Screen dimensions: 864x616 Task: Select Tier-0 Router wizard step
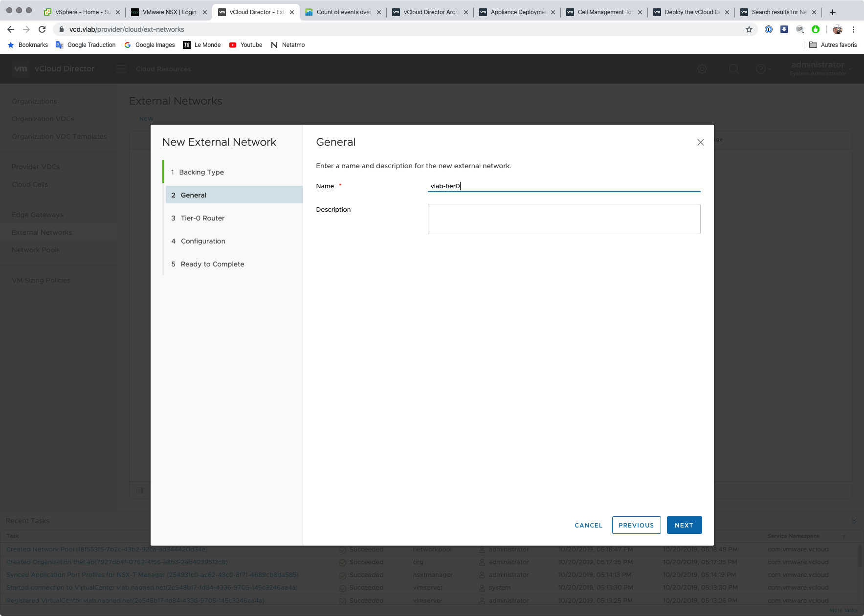(x=202, y=218)
